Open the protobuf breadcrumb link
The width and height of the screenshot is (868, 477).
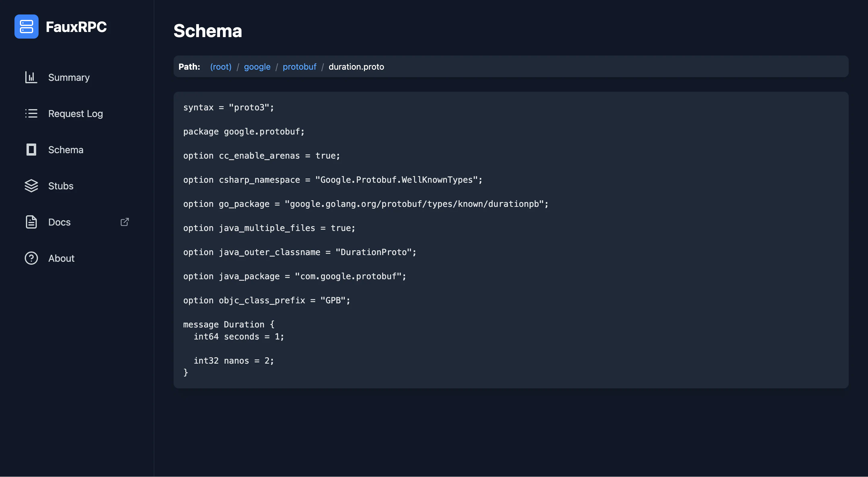(300, 67)
